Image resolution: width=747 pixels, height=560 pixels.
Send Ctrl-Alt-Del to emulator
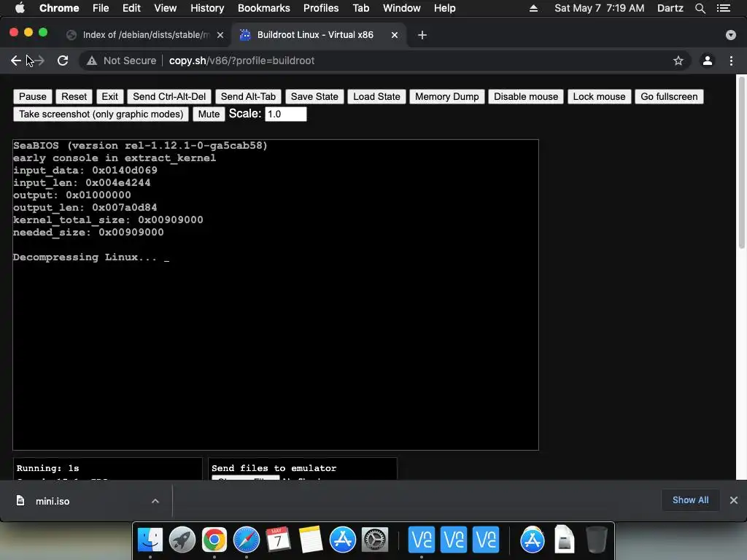(169, 97)
